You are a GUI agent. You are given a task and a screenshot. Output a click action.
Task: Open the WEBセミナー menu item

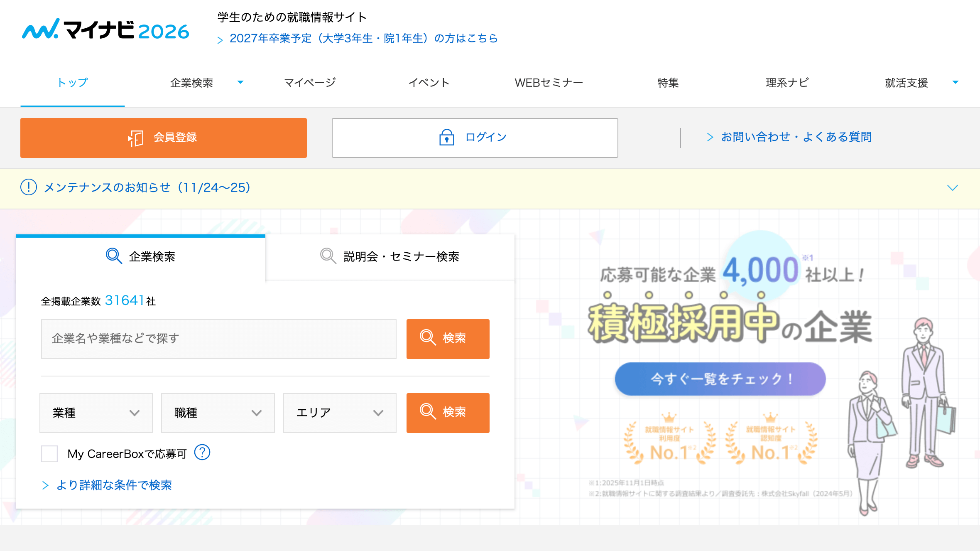tap(549, 83)
